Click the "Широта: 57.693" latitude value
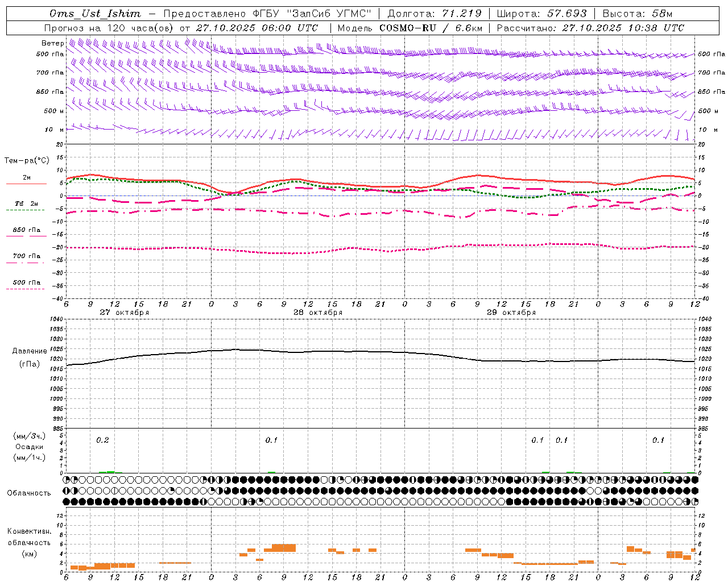 coord(541,14)
